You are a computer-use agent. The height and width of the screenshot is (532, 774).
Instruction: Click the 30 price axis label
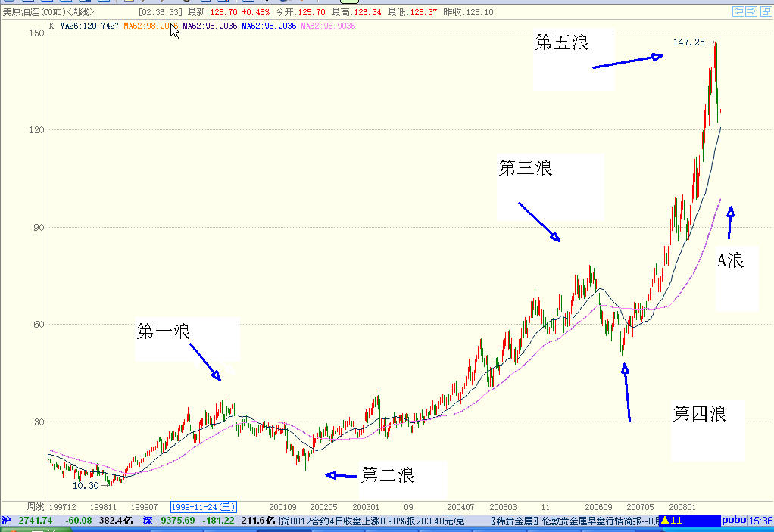pos(39,422)
